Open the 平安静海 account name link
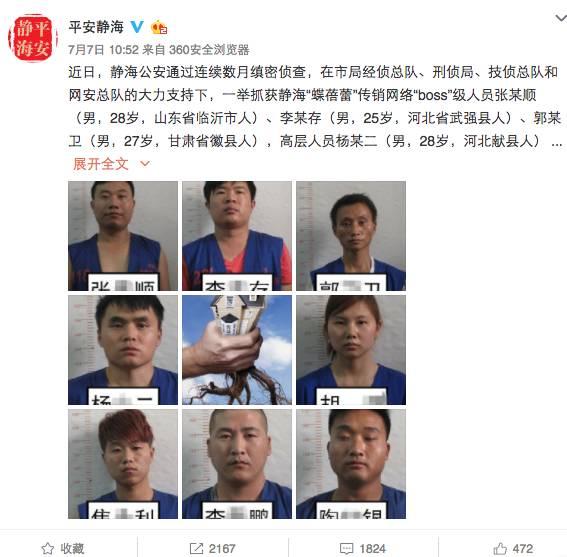The image size is (567, 557). 96,27
